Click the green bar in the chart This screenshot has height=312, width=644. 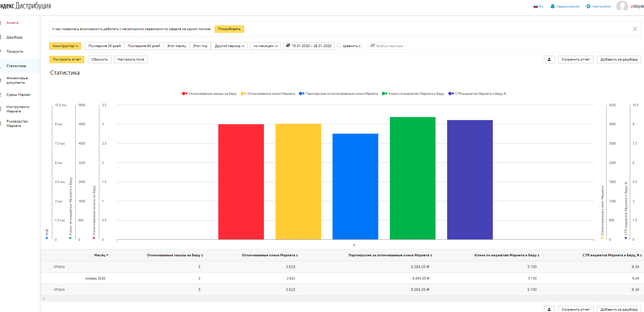coord(412,178)
